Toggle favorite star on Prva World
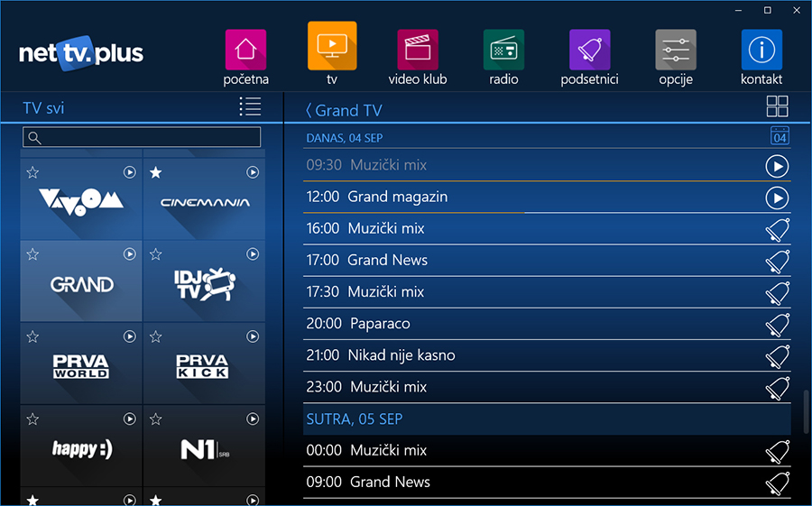 32,336
